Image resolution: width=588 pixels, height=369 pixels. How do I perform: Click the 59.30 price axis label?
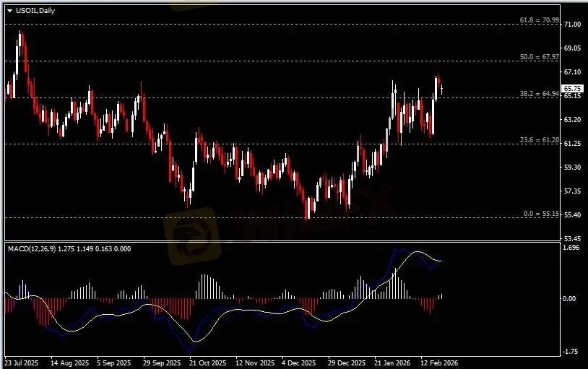point(572,167)
